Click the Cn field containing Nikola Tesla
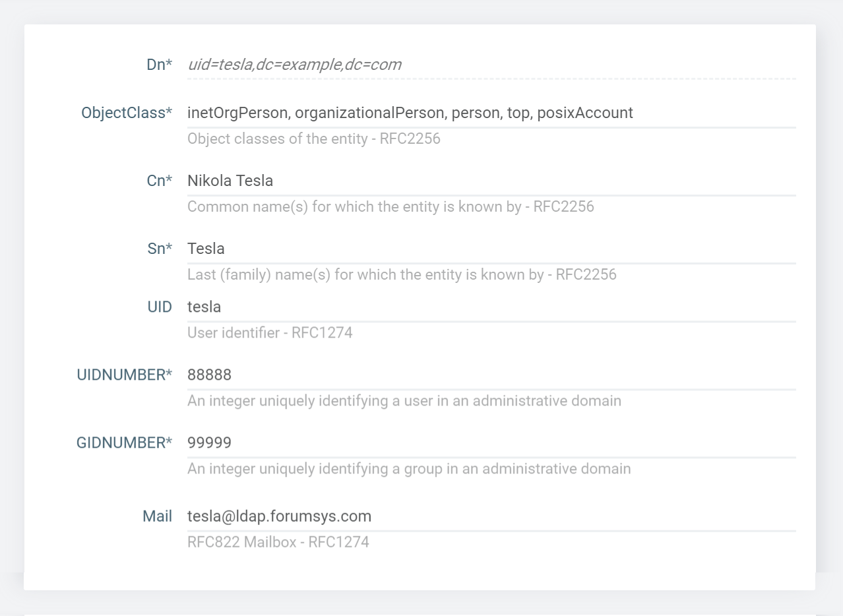 tap(491, 181)
